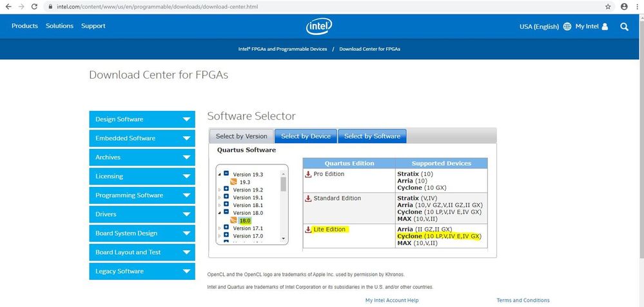Collapse the triangle arrow left of Version 19.3

(x=220, y=175)
